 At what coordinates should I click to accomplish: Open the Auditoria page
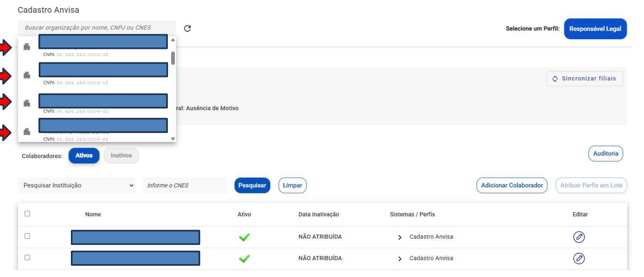click(606, 153)
